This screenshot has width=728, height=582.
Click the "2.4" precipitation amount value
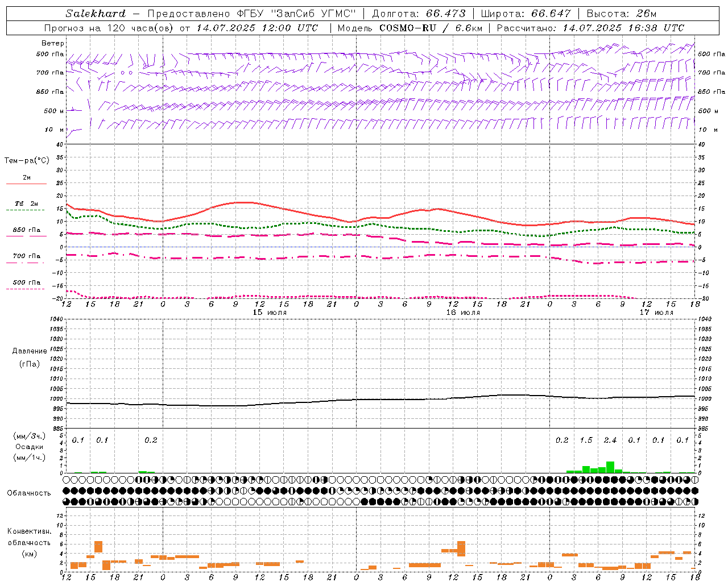click(610, 440)
